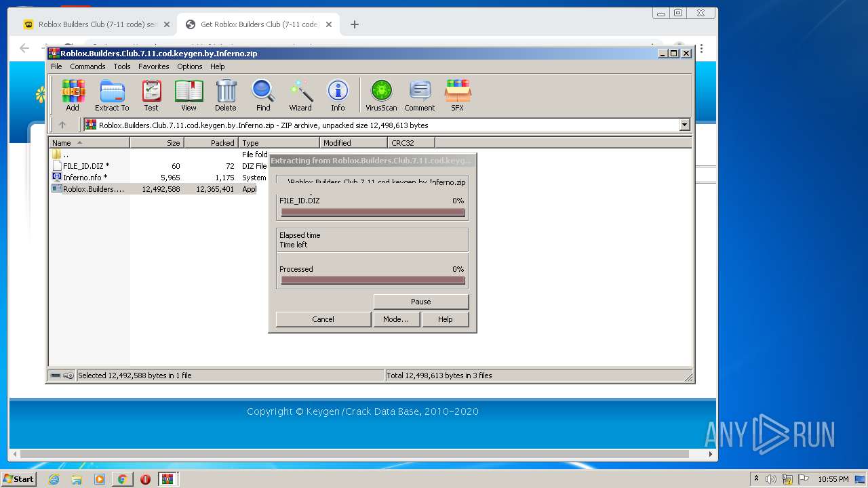Screen dimensions: 868x488
Task: Click the network tray icon
Action: (787, 479)
